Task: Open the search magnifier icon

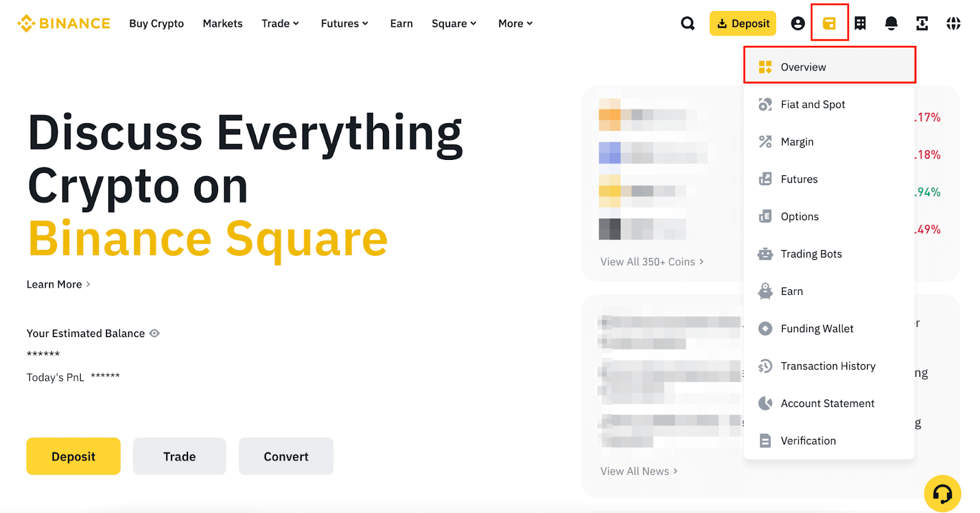Action: 688,23
